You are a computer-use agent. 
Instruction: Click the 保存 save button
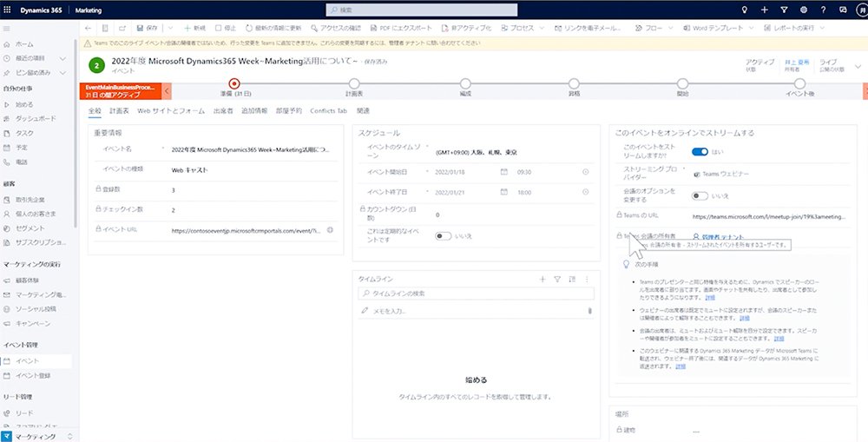(x=148, y=28)
